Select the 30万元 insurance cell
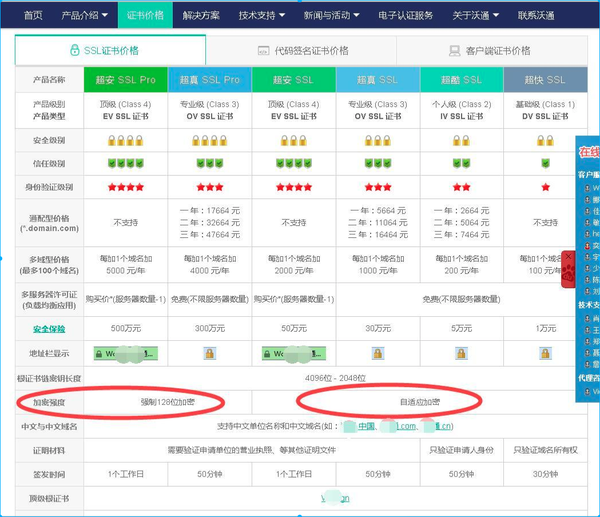This screenshot has height=517, width=600. click(378, 328)
